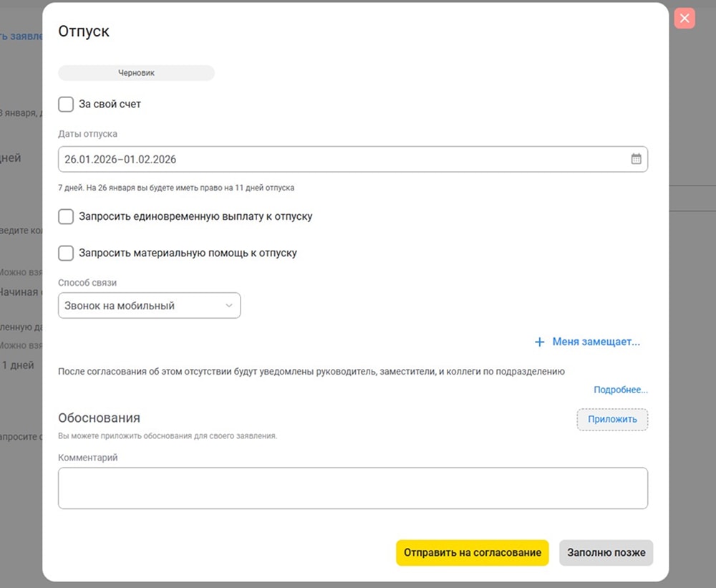This screenshot has height=588, width=716.
Task: Click the Черновик status badge
Action: pos(136,73)
